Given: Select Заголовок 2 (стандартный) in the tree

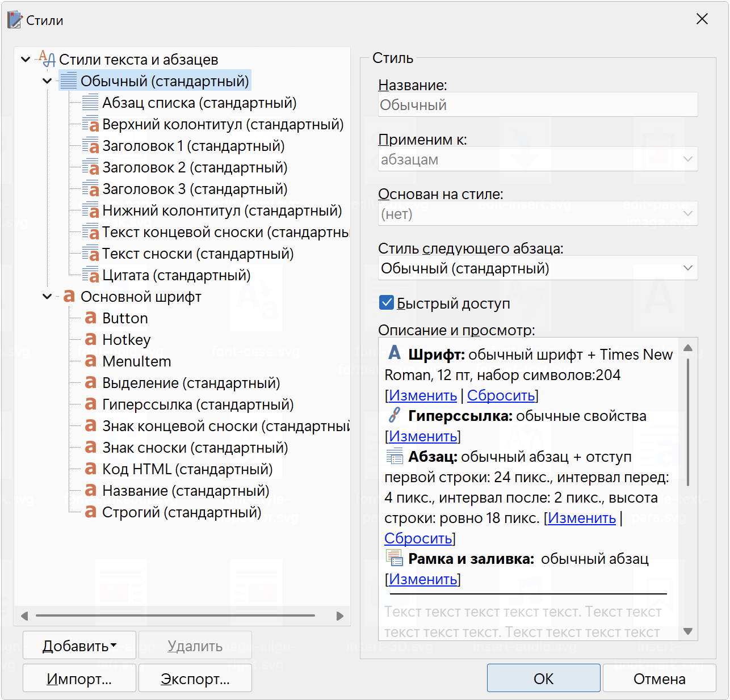Looking at the screenshot, I should pyautogui.click(x=194, y=167).
